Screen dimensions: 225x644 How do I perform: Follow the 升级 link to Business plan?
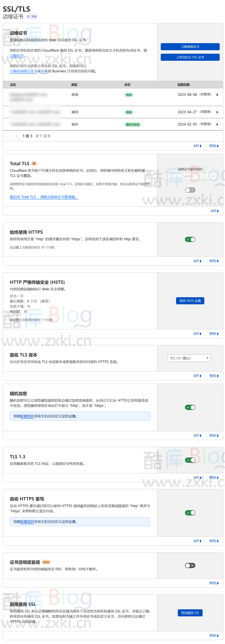tap(44, 71)
